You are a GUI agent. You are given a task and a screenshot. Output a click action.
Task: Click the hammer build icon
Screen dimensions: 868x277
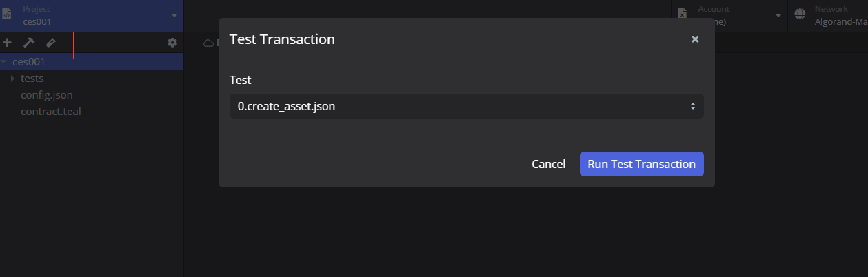pos(28,43)
